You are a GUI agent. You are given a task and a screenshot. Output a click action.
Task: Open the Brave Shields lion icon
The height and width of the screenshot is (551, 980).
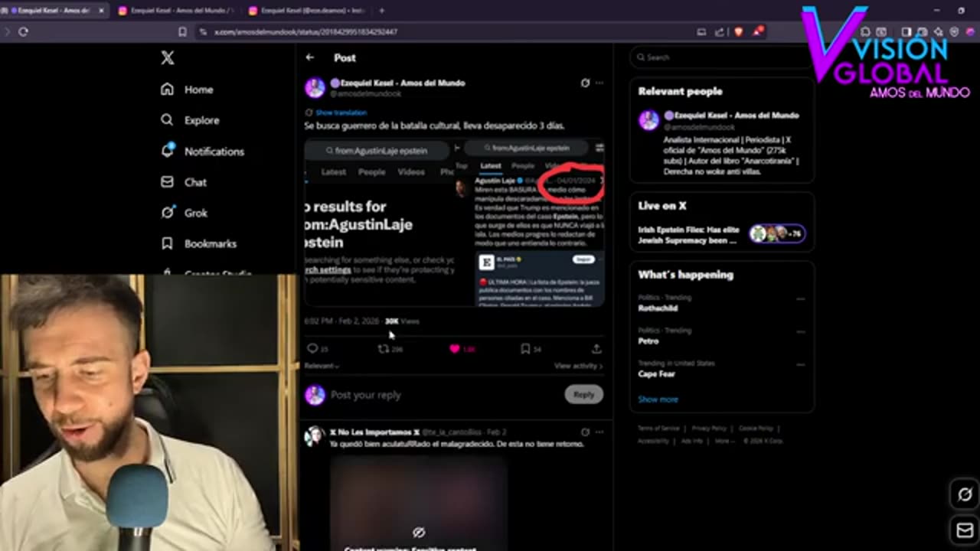[739, 31]
